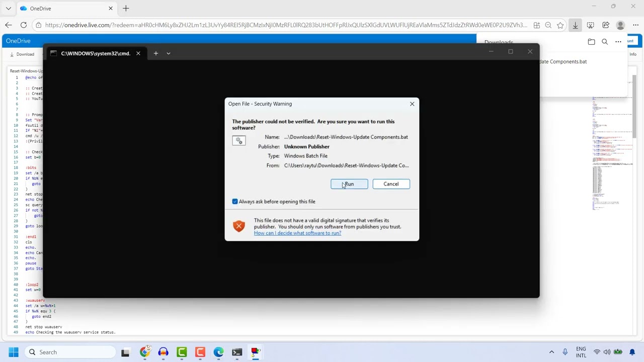The image size is (644, 362).
Task: Open the browser profile avatar
Action: pos(620,25)
